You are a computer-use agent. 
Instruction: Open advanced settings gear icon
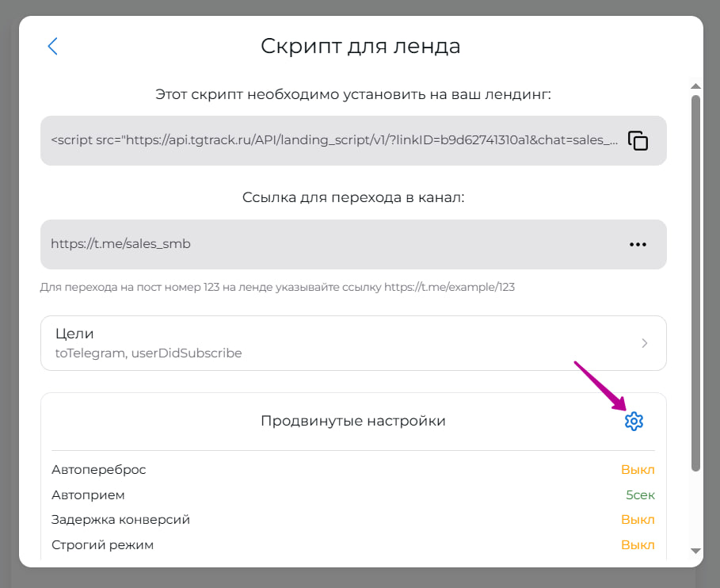tap(634, 421)
